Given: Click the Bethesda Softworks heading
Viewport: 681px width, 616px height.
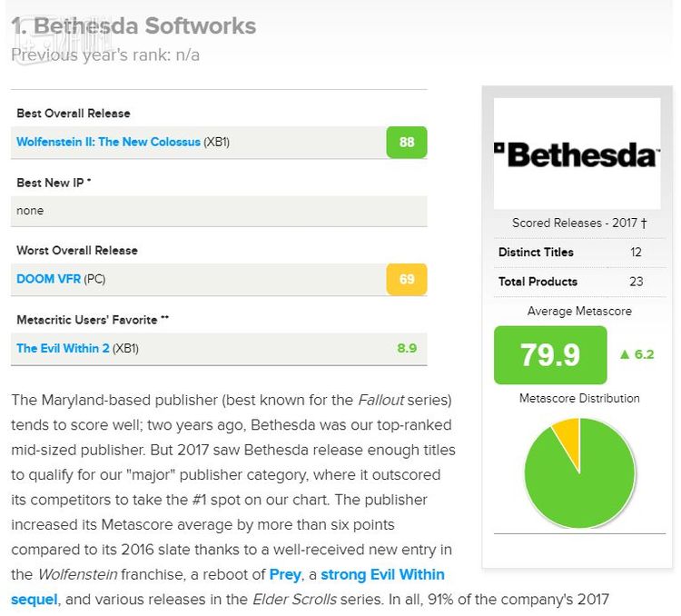Looking at the screenshot, I should pos(133,26).
